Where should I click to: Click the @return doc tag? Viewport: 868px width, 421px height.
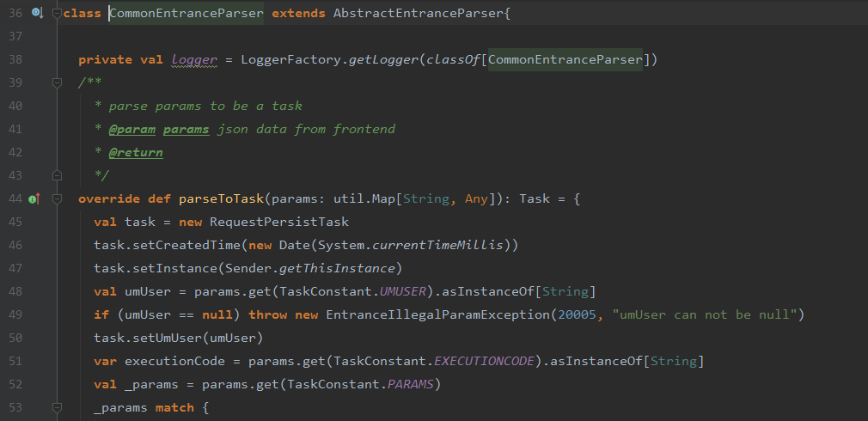coord(136,152)
